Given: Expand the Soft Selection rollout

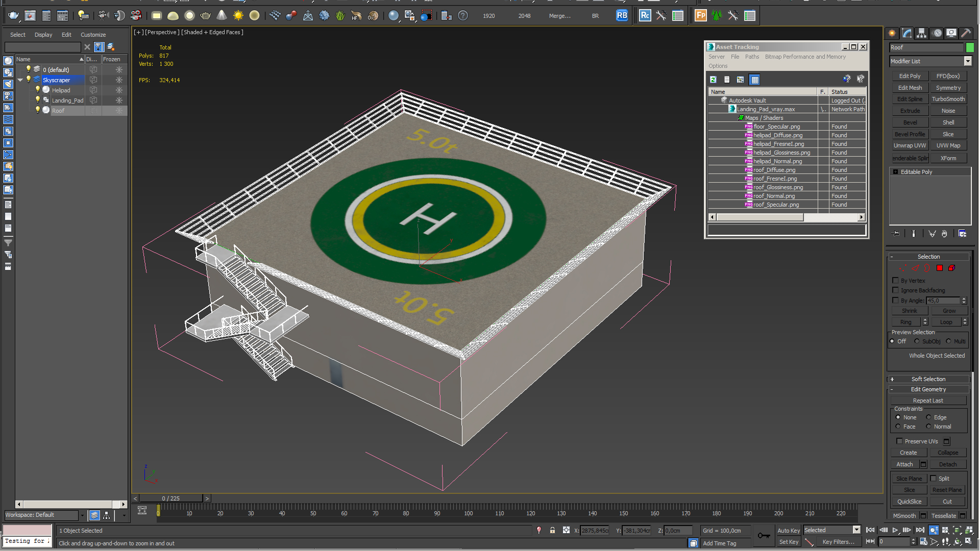Looking at the screenshot, I should pos(928,379).
